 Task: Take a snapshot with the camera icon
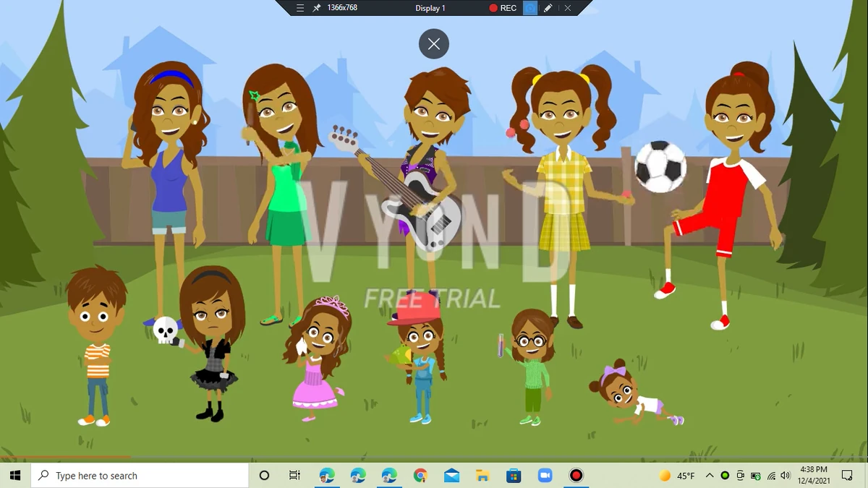pyautogui.click(x=529, y=8)
